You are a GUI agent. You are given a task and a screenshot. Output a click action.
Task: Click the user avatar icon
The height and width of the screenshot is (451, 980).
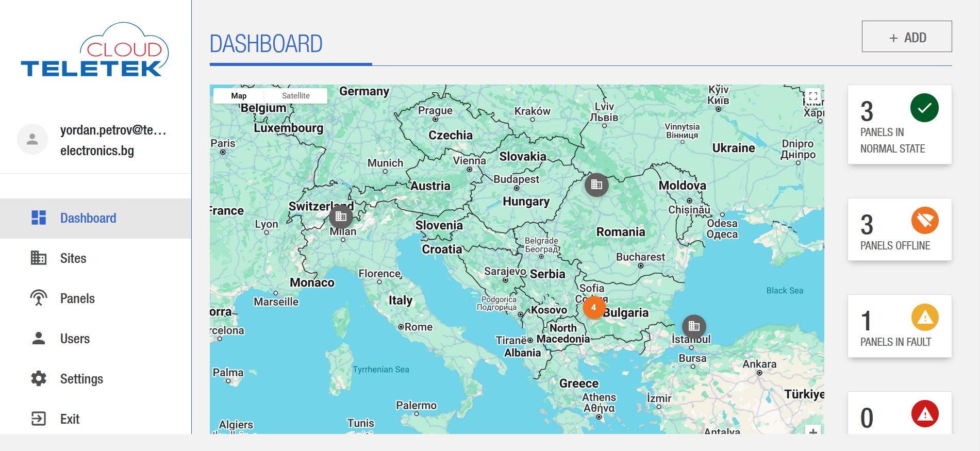coord(32,139)
